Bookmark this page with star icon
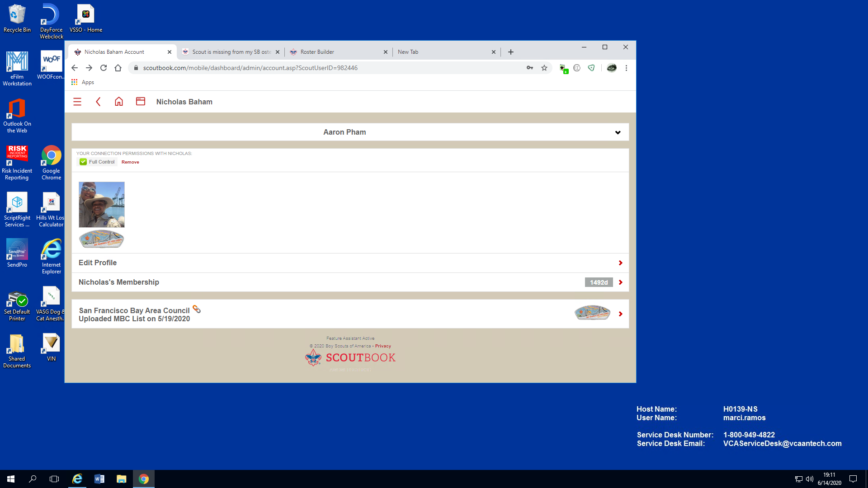Viewport: 868px width, 488px height. 544,68
